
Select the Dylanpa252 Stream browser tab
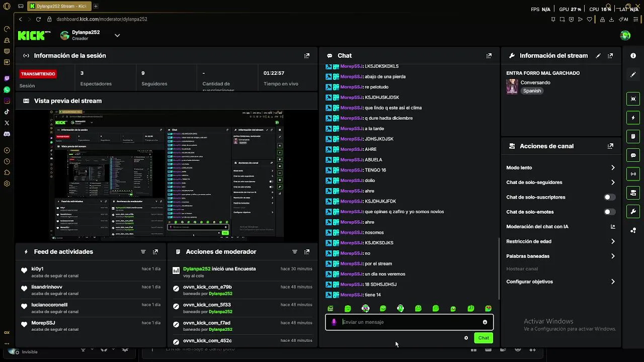[x=59, y=6]
